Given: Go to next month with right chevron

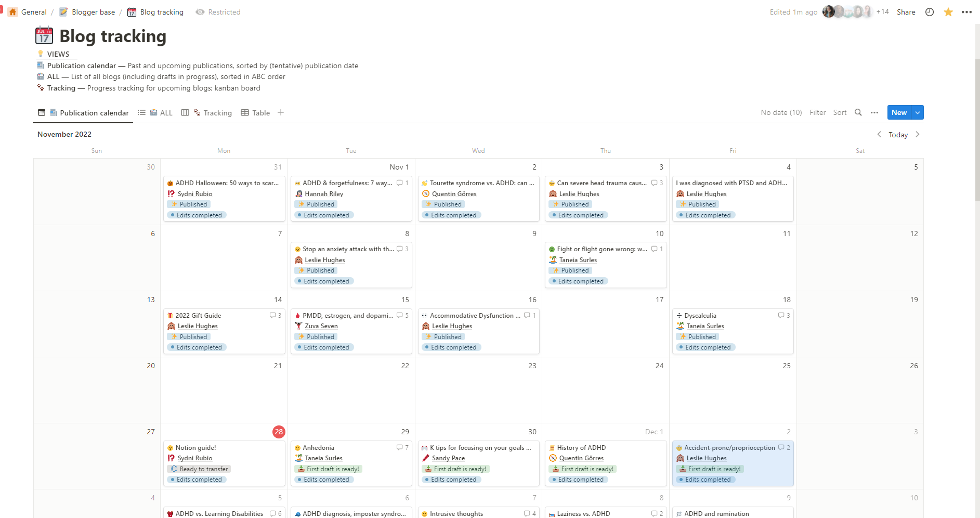Looking at the screenshot, I should 918,134.
